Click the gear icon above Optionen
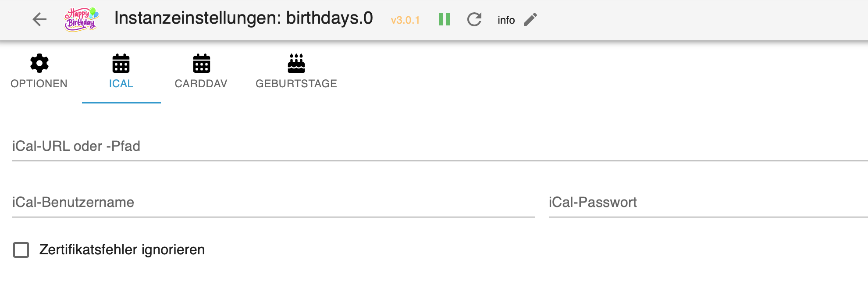Screen dimensions: 868x285 click(x=39, y=64)
